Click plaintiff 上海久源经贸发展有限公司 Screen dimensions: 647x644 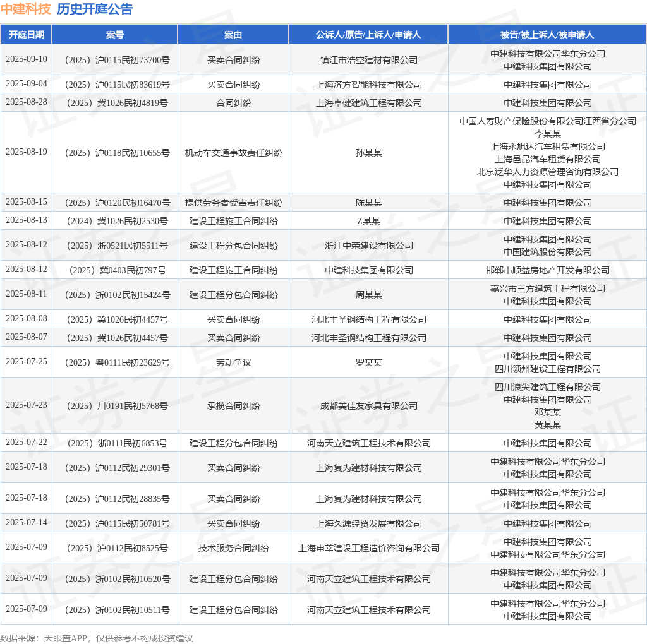[369, 523]
